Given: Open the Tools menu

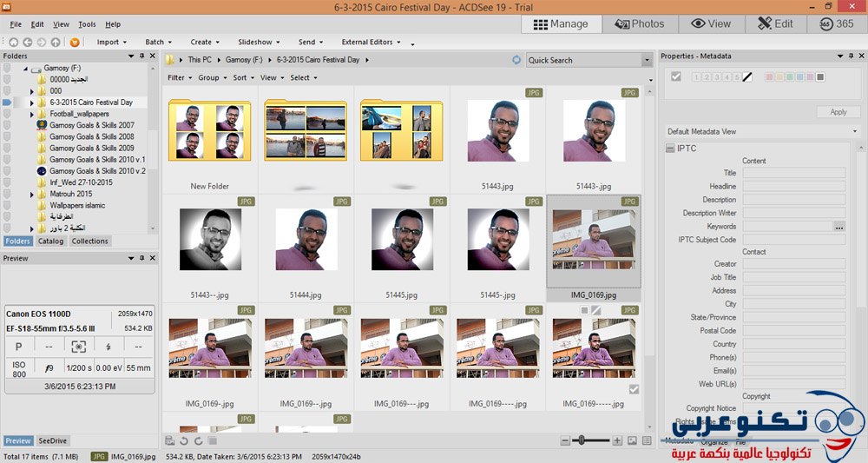Looking at the screenshot, I should [x=87, y=24].
